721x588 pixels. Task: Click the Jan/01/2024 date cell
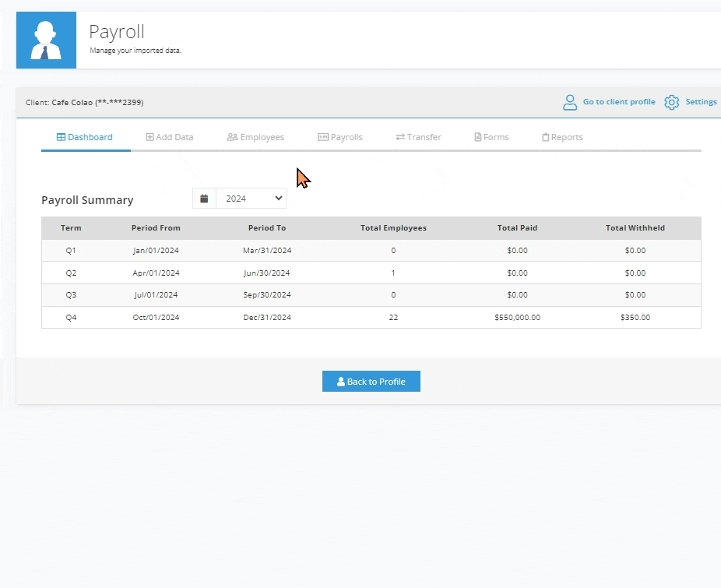point(156,250)
